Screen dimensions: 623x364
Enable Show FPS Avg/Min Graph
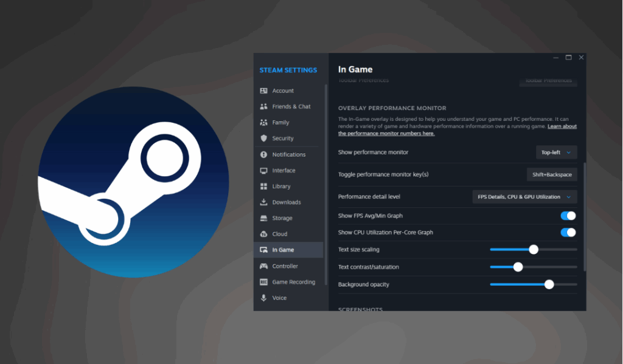point(568,216)
